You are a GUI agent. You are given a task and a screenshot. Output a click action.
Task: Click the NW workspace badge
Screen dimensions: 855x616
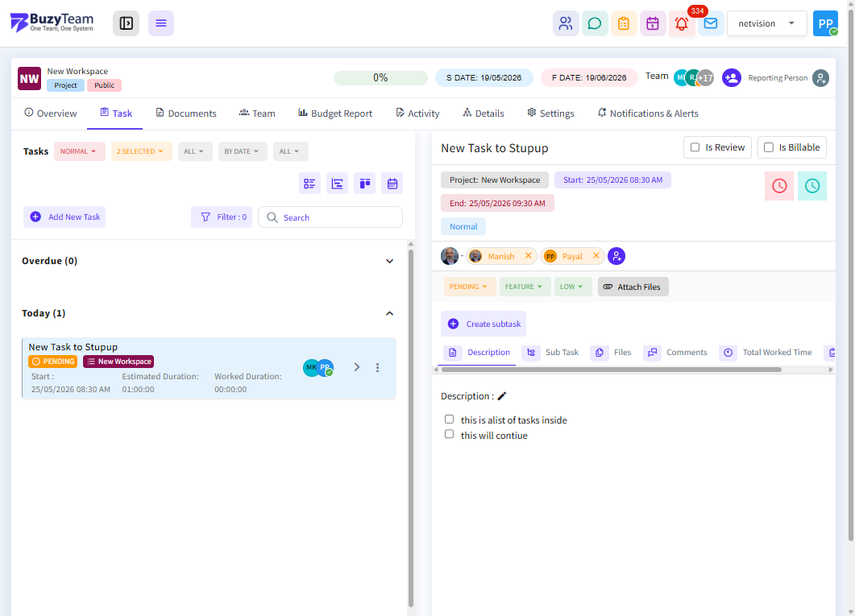(x=30, y=78)
